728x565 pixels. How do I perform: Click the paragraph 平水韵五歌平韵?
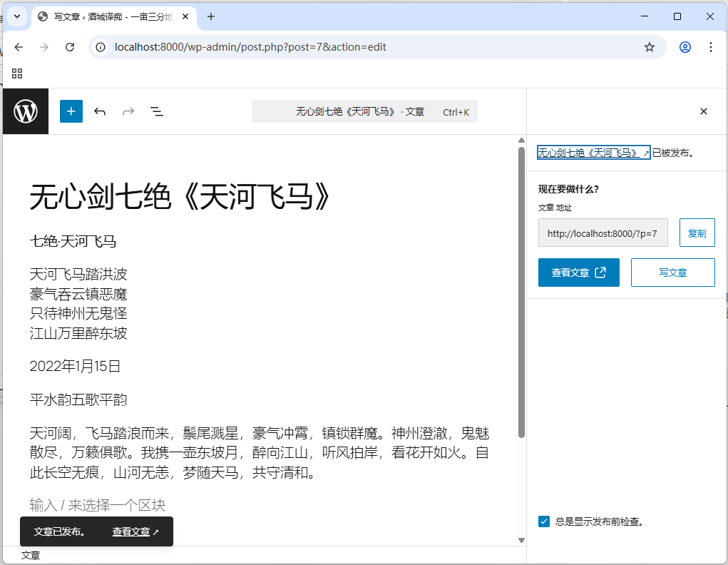coord(78,399)
